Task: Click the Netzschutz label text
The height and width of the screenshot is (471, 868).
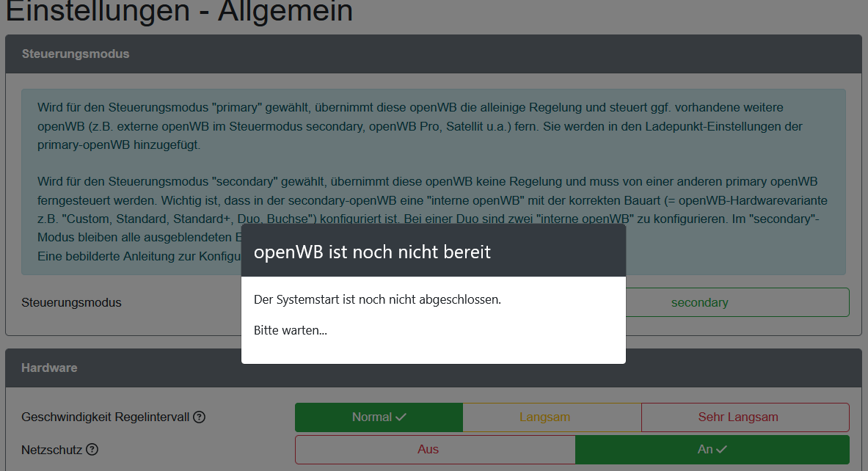Action: (x=51, y=450)
